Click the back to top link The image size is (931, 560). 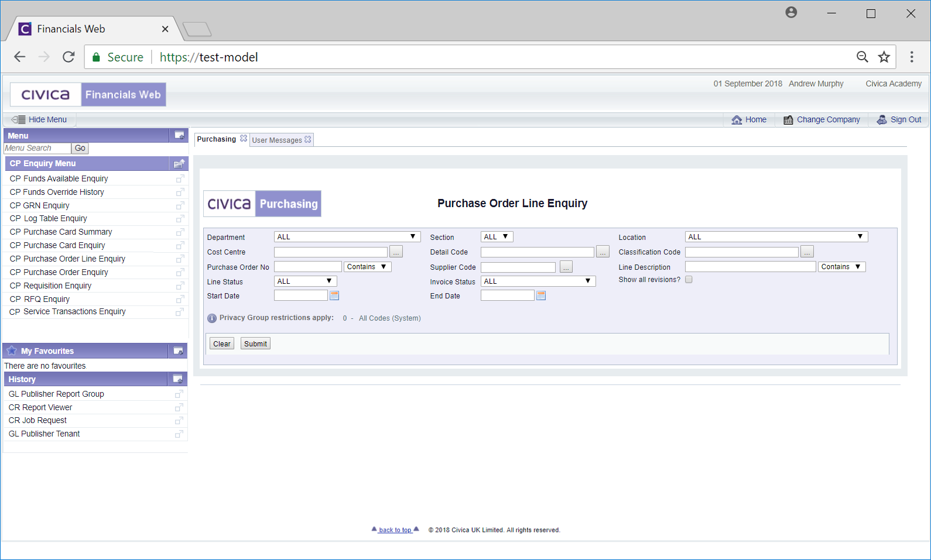coord(395,530)
